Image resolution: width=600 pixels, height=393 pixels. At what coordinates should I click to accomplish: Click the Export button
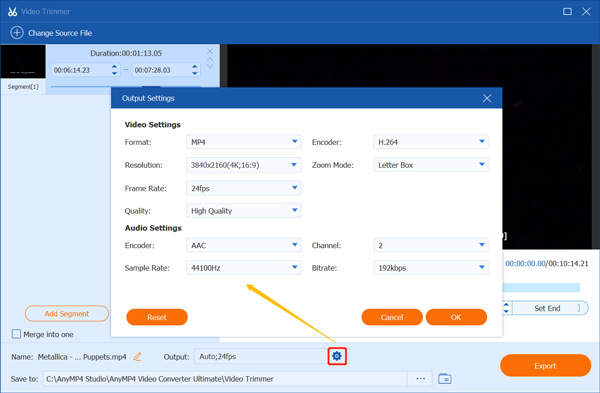click(545, 365)
